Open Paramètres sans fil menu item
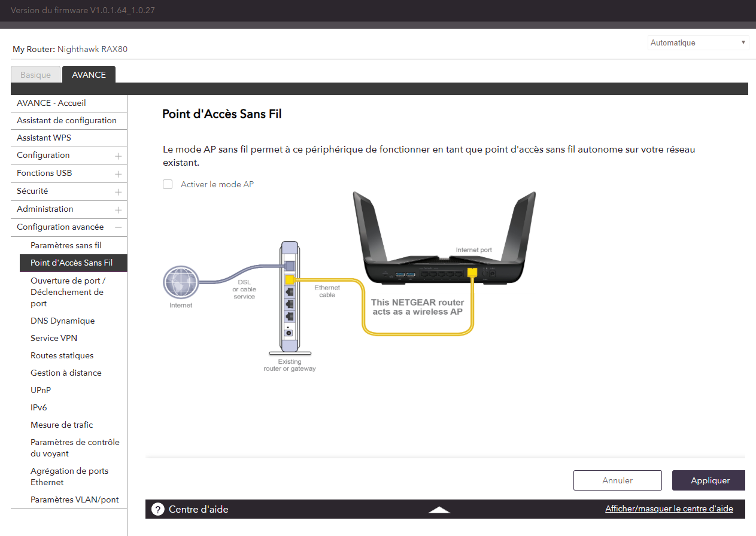 click(66, 245)
